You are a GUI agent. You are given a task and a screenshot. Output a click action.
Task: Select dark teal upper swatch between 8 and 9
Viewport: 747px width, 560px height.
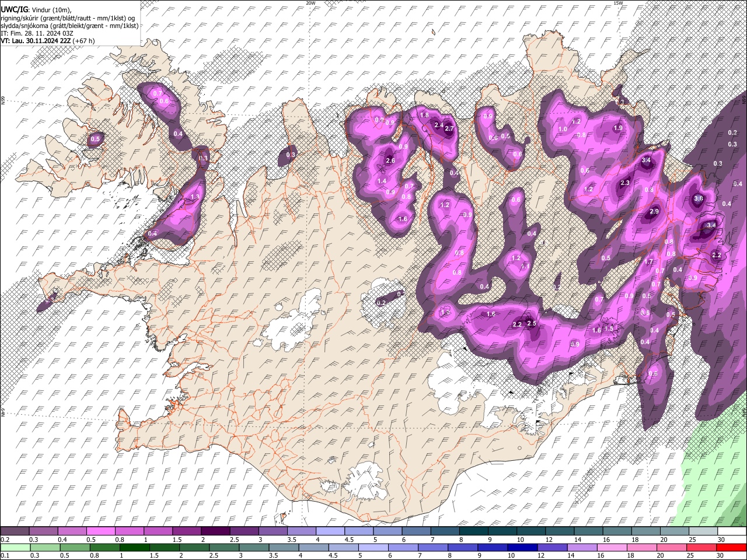(473, 531)
